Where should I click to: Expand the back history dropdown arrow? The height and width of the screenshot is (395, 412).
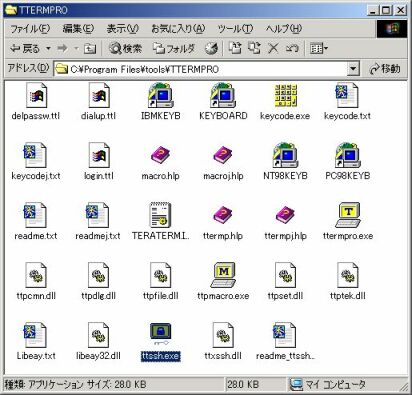(x=48, y=49)
